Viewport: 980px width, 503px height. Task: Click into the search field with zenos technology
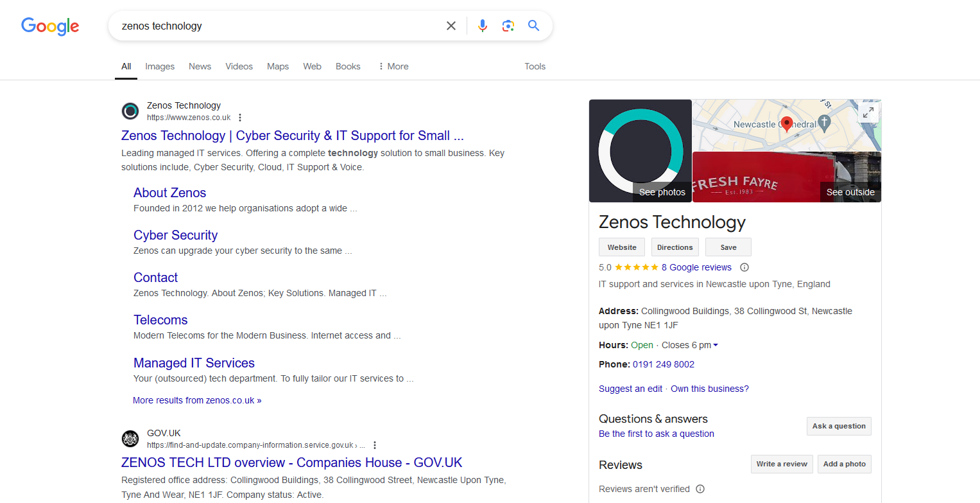pos(276,26)
